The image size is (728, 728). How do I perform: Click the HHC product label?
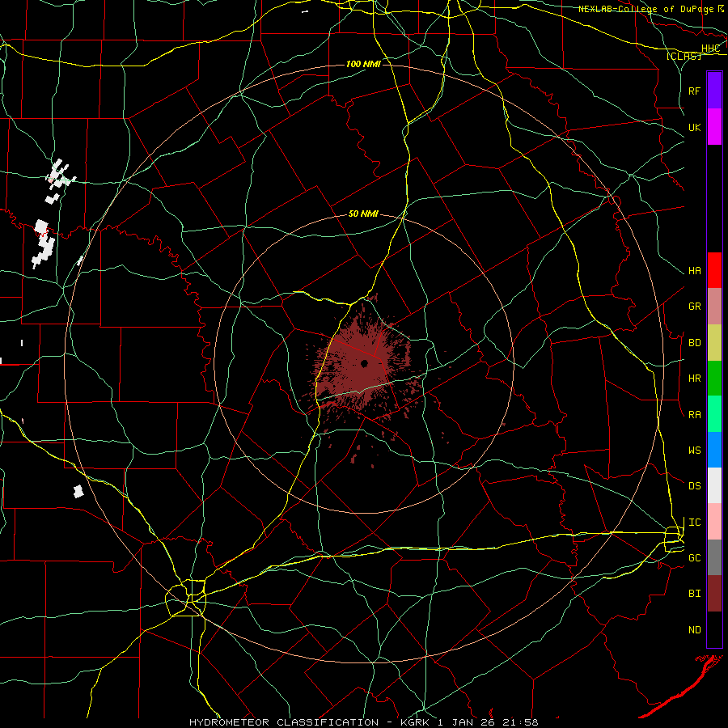tap(710, 49)
